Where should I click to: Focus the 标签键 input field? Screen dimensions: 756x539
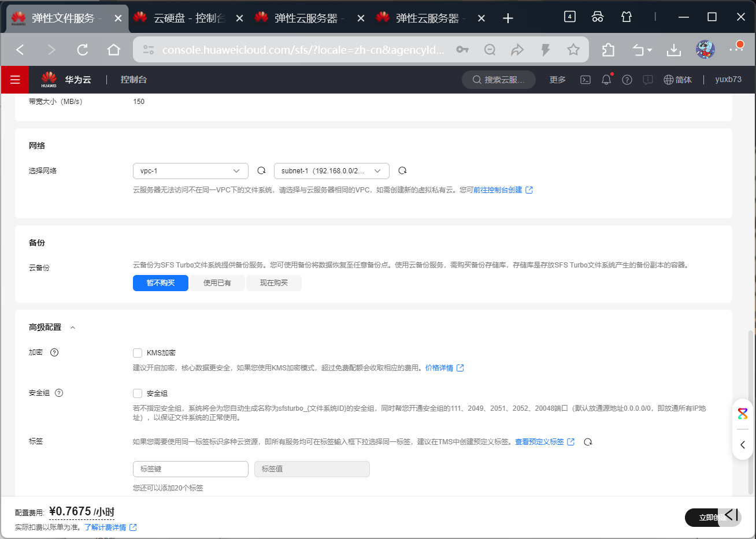191,469
